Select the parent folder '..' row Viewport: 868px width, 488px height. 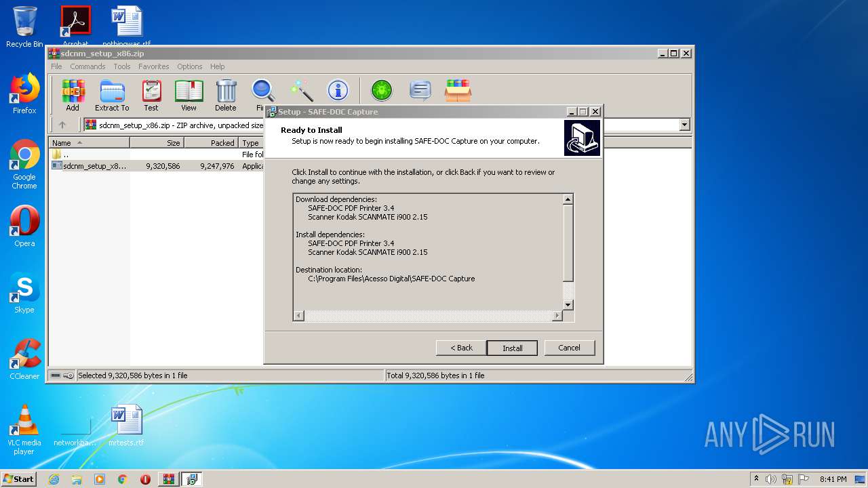(157, 155)
